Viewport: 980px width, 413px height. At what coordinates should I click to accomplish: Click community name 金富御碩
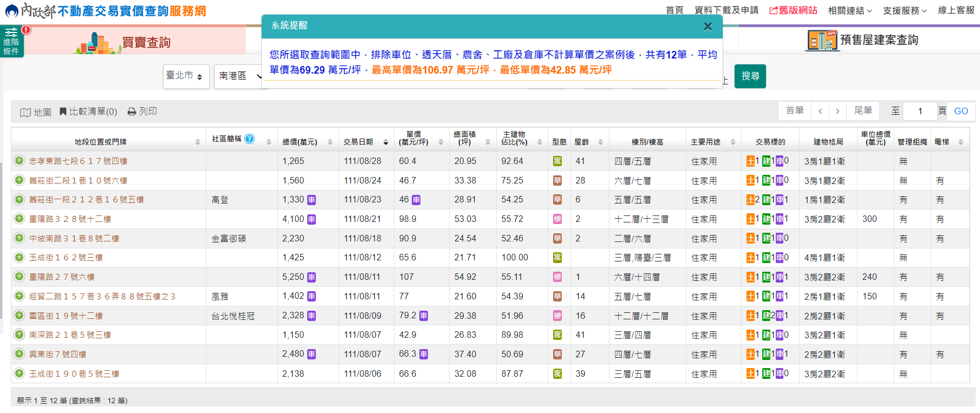tap(229, 239)
